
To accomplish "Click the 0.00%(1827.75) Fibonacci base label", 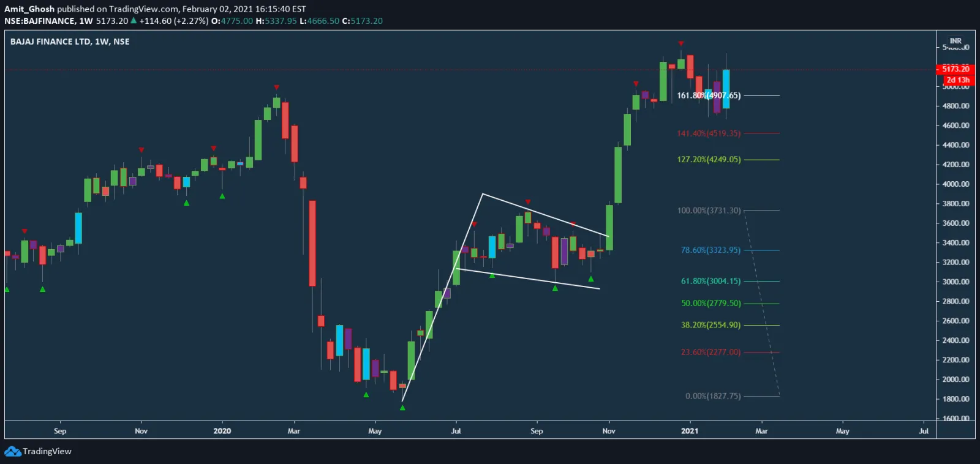I will (x=713, y=396).
